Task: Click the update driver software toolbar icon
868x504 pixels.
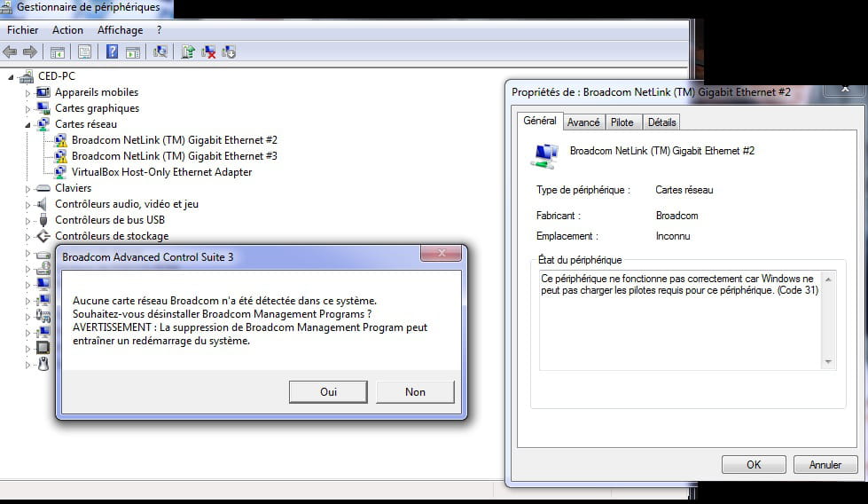Action: pos(188,52)
